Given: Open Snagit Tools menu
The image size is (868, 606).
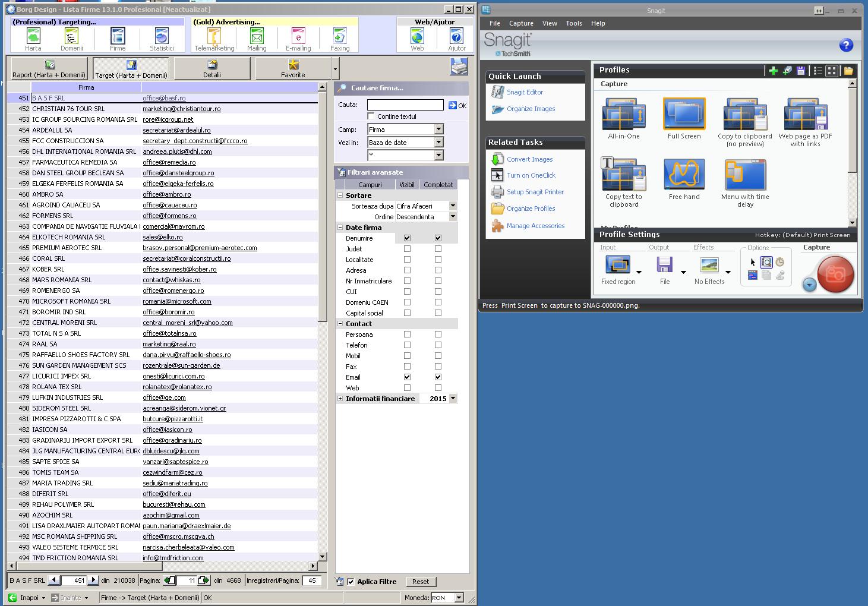Looking at the screenshot, I should (574, 23).
